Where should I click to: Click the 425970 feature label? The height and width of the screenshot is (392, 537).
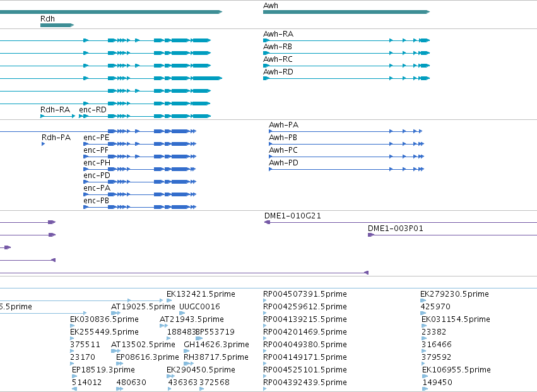pyautogui.click(x=435, y=307)
